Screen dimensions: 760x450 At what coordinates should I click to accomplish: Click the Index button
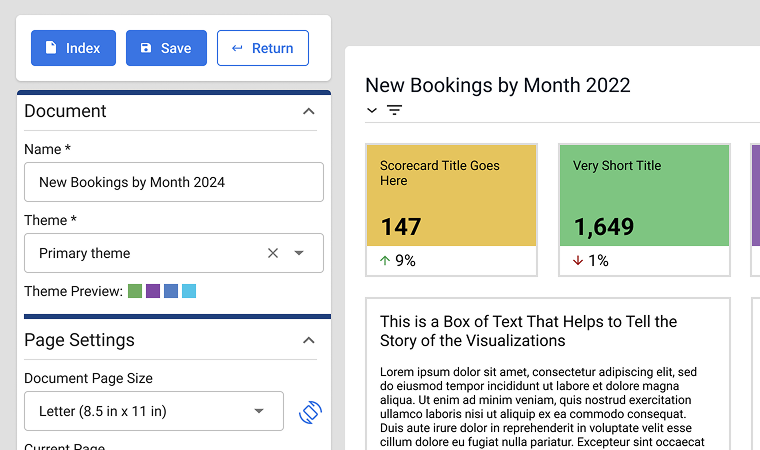[x=73, y=48]
